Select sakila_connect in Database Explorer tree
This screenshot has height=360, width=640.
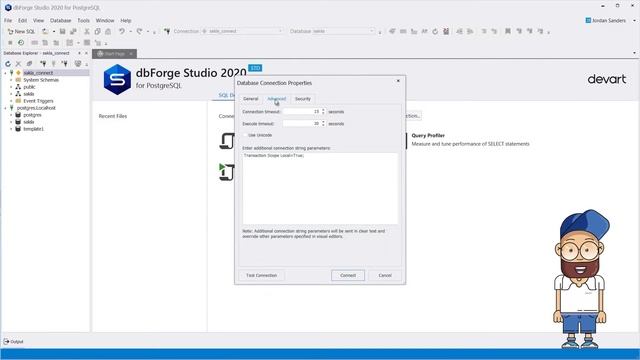click(38, 73)
